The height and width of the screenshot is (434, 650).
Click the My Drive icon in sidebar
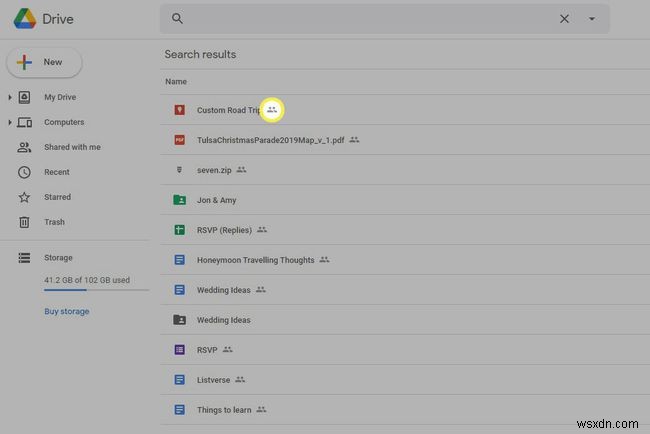[24, 97]
